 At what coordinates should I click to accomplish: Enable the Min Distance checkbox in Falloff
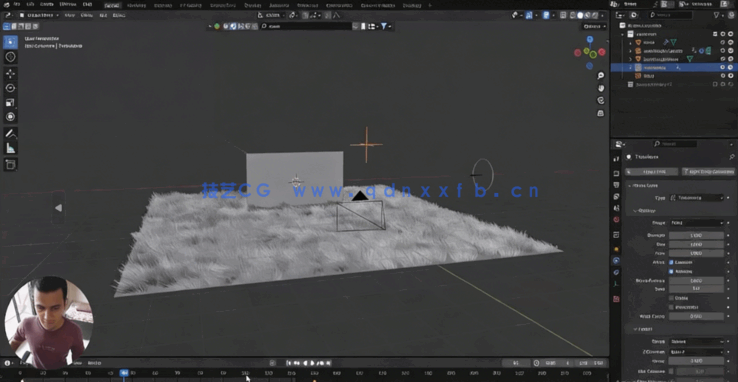(x=672, y=371)
